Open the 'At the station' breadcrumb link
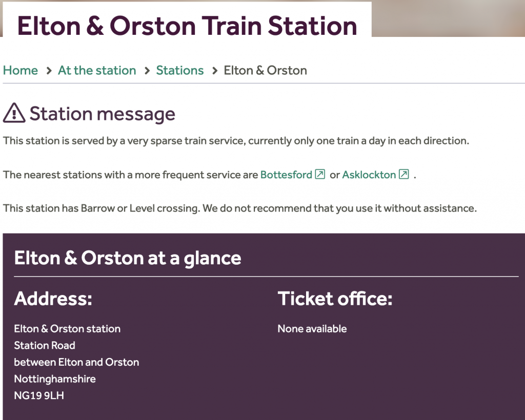Image resolution: width=525 pixels, height=420 pixels. point(97,71)
